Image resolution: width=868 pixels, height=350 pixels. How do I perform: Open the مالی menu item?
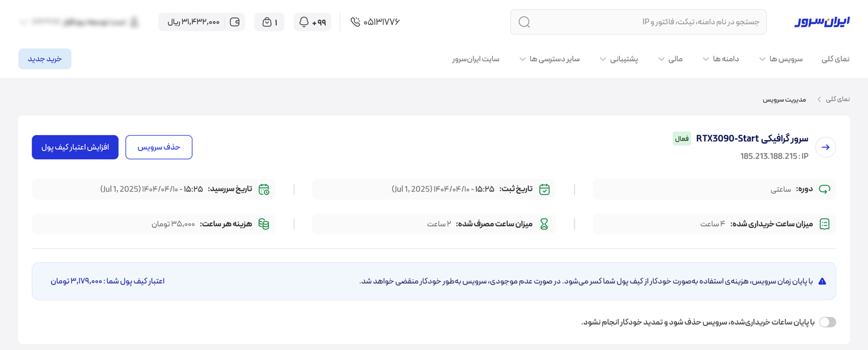[x=675, y=59]
